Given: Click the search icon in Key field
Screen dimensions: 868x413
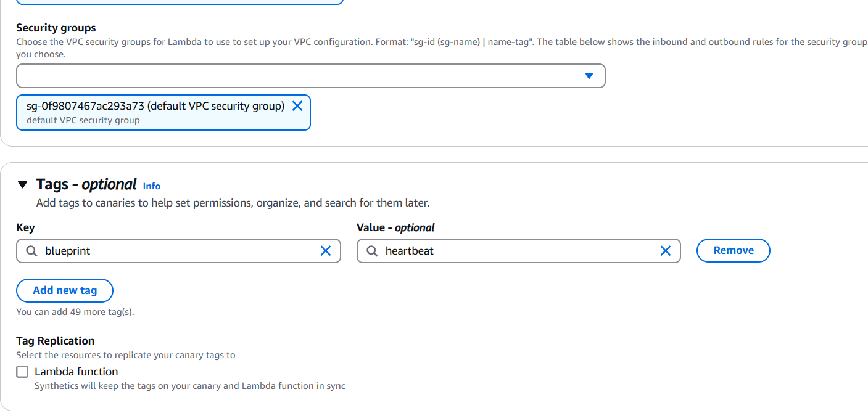Looking at the screenshot, I should click(x=31, y=251).
